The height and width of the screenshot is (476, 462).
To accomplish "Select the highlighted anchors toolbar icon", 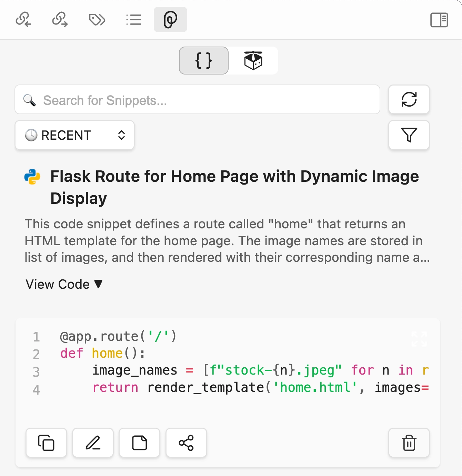I will coord(170,20).
